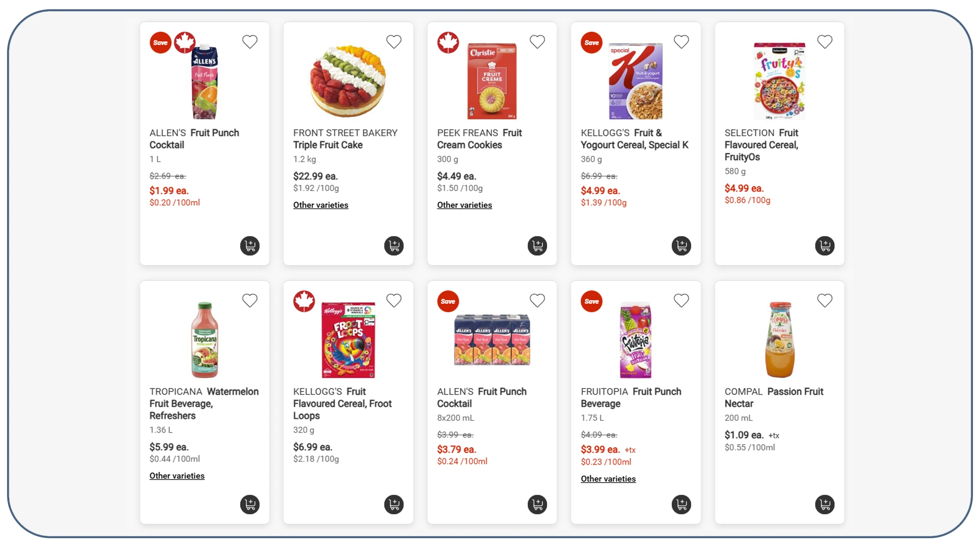Add Front Street Bakery Triple Fruit Cake to cart

(x=394, y=246)
